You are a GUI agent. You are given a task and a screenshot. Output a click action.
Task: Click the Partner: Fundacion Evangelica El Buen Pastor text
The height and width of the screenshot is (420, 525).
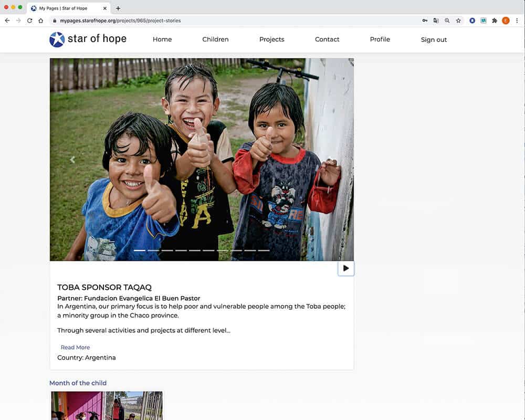pyautogui.click(x=129, y=298)
